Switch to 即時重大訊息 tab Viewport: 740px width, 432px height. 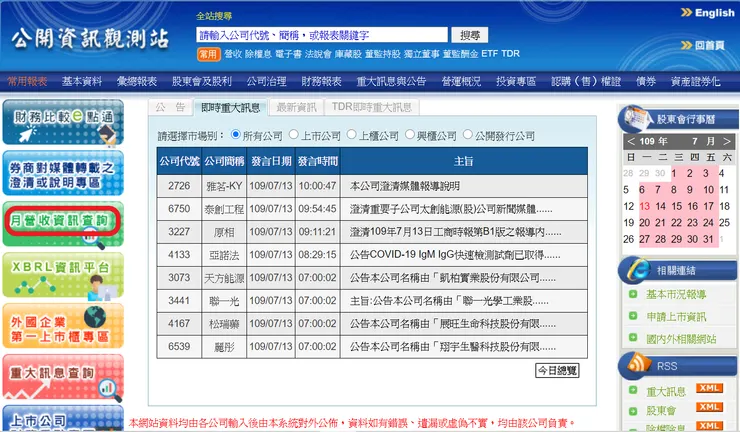point(230,108)
